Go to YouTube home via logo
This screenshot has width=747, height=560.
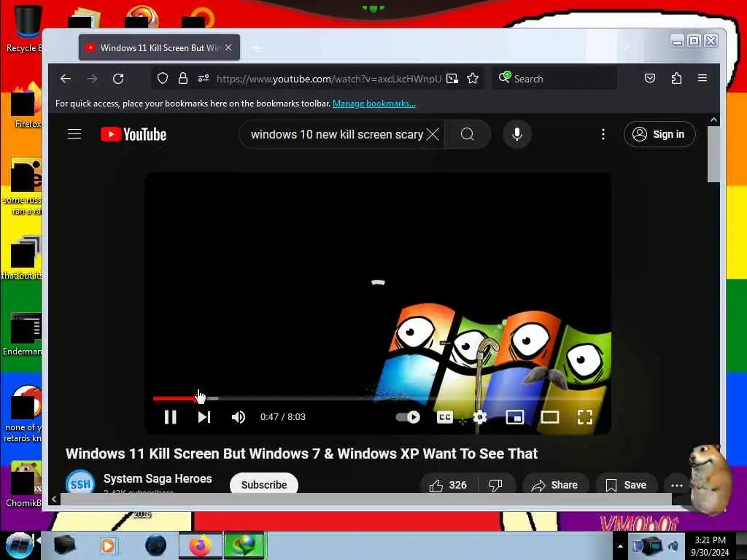(133, 134)
